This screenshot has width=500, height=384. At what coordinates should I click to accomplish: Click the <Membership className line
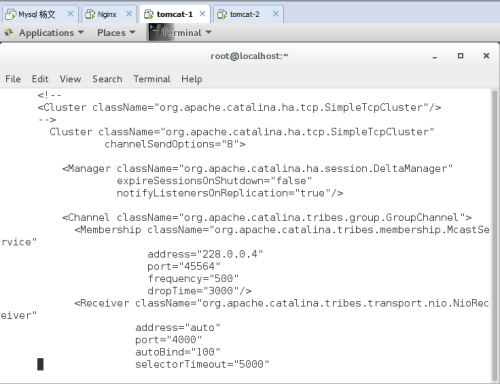[282, 230]
